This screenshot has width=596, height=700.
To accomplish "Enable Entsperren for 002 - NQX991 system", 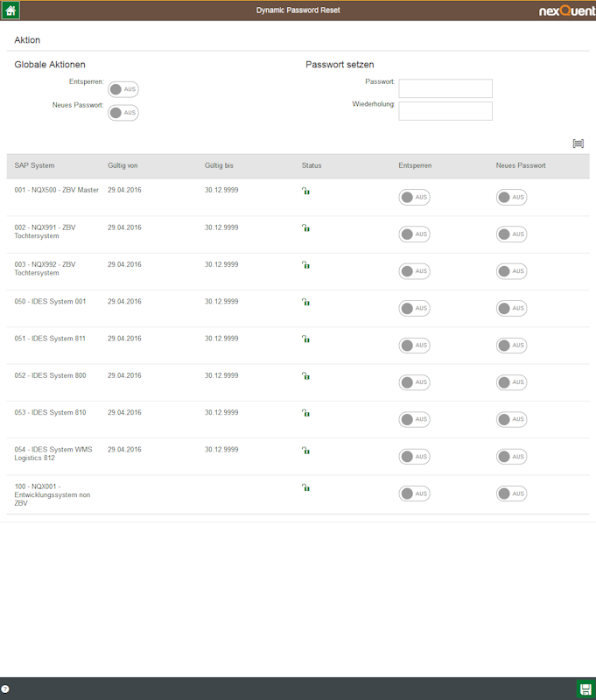I will (x=414, y=234).
